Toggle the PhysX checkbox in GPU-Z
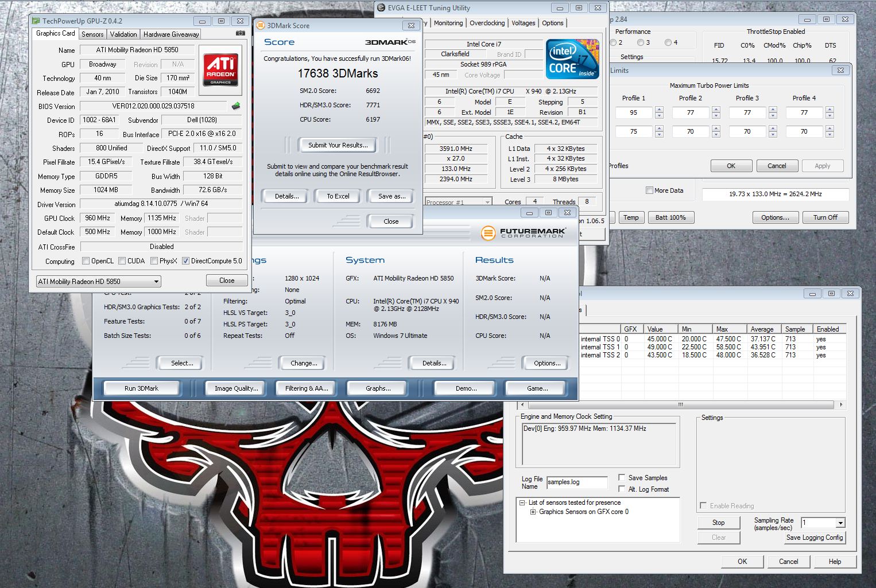 (x=154, y=261)
